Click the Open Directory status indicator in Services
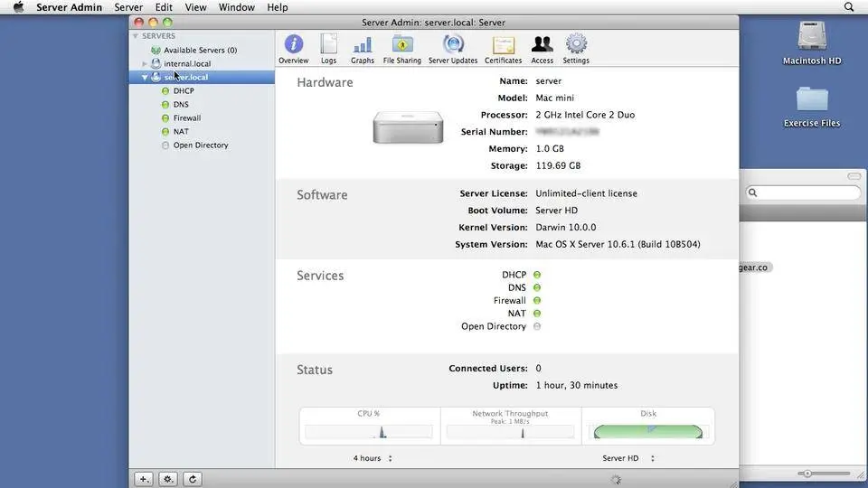The width and height of the screenshot is (868, 488). click(537, 326)
